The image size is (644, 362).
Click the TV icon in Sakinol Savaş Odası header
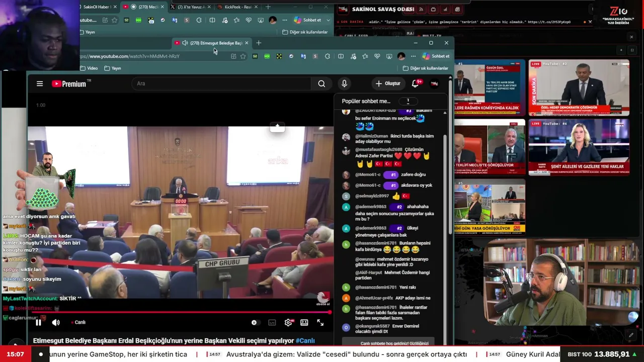(434, 10)
